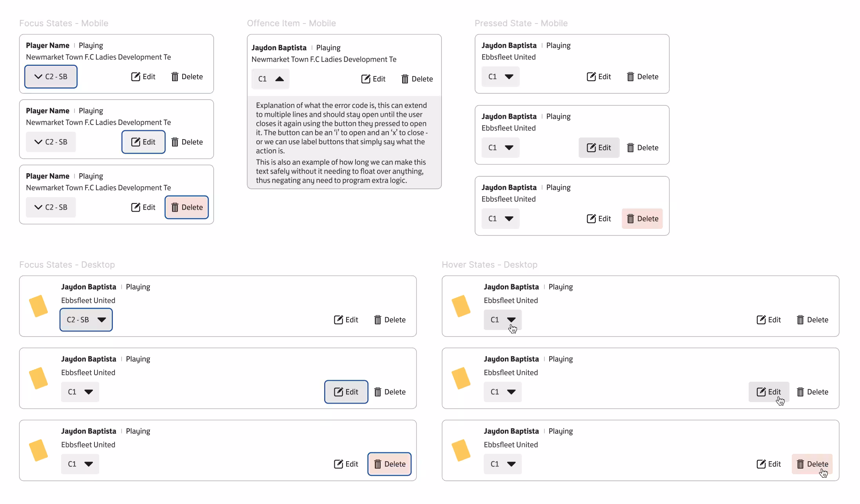
Task: Click the 'Explanation of what the error code is' paragraph
Action: pos(342,128)
